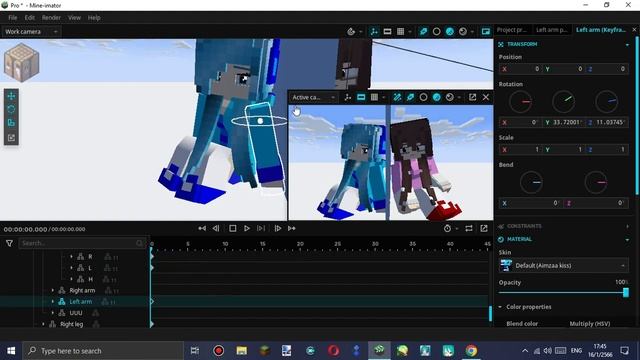Select the Rotate tool in viewport sidebar
Screen dimensions: 640x360
coord(11,109)
